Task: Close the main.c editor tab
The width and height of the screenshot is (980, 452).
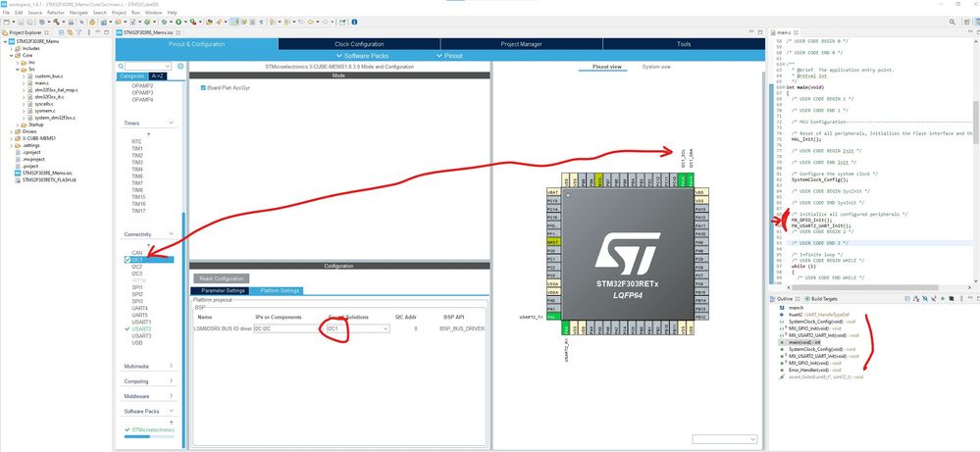Action: click(x=797, y=31)
